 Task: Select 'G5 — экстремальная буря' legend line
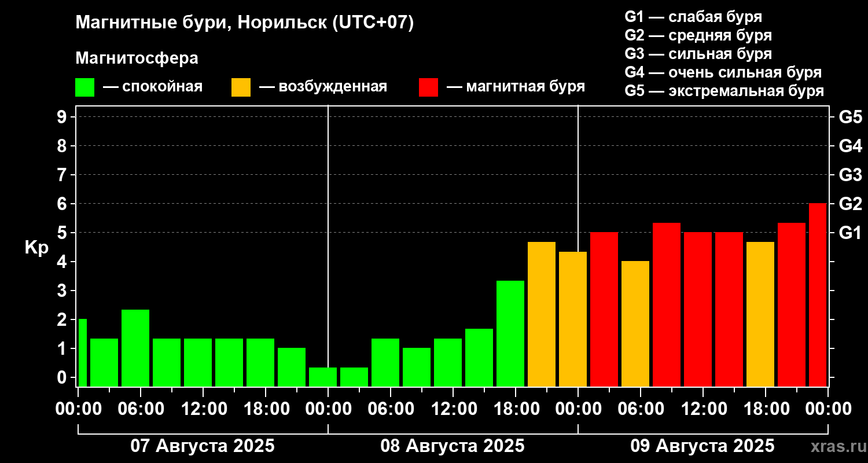(724, 91)
